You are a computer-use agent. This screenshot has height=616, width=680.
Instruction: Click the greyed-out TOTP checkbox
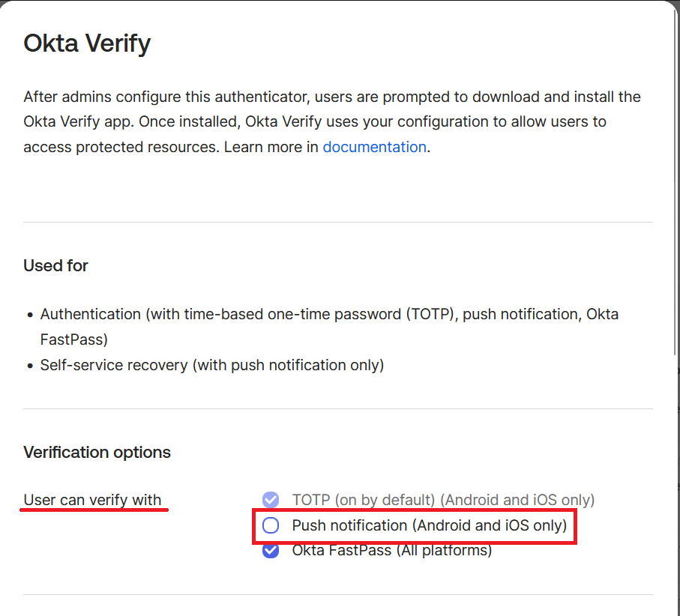click(271, 500)
